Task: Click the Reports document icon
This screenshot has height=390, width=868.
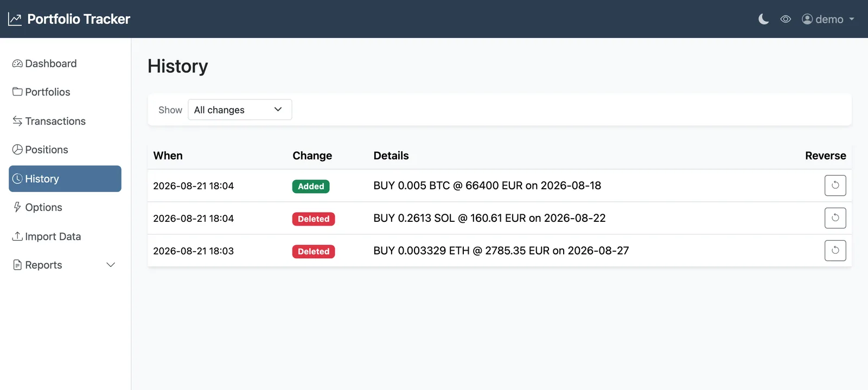Action: point(17,265)
